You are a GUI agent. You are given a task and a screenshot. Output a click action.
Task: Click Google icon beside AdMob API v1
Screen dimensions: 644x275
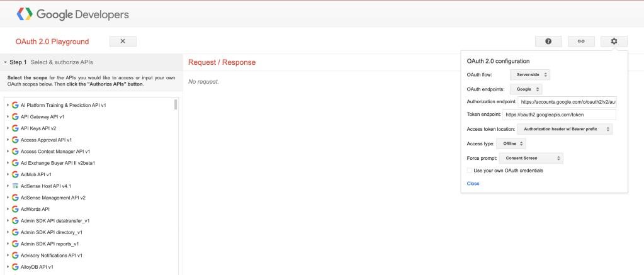[x=15, y=174]
